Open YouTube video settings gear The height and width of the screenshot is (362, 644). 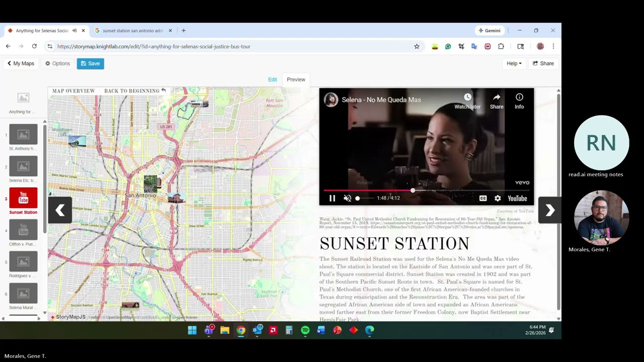(x=498, y=198)
